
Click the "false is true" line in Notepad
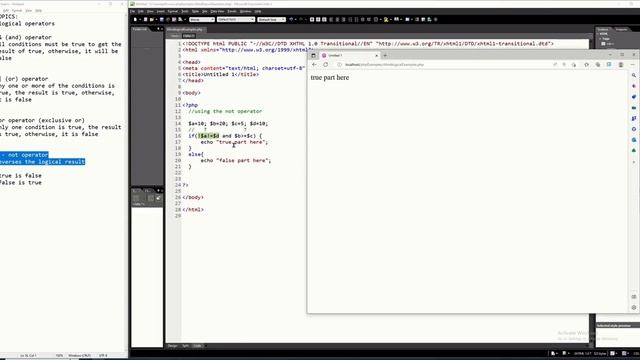[x=21, y=182]
